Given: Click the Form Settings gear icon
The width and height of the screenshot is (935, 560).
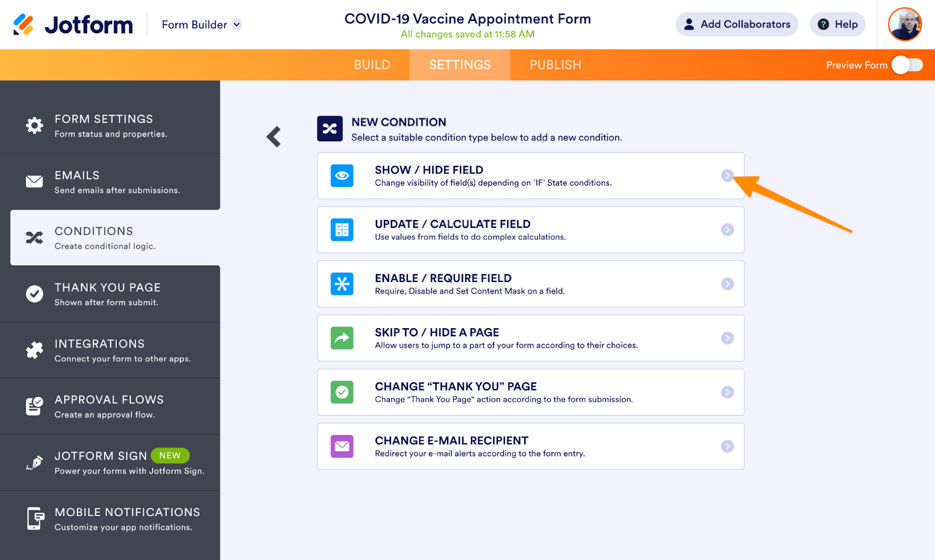Looking at the screenshot, I should 34,126.
